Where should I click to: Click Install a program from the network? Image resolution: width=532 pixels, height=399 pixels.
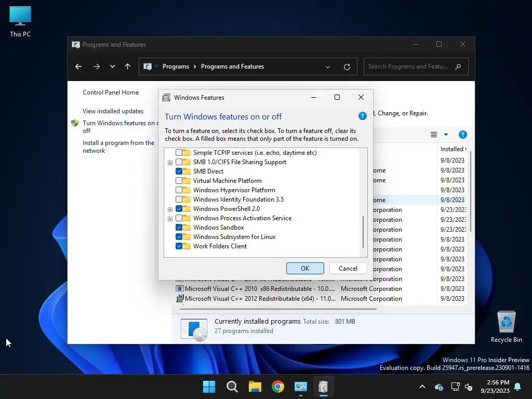[118, 147]
